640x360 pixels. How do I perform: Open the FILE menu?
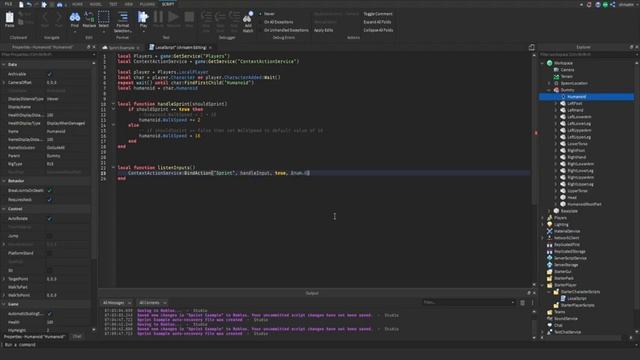coord(9,4)
